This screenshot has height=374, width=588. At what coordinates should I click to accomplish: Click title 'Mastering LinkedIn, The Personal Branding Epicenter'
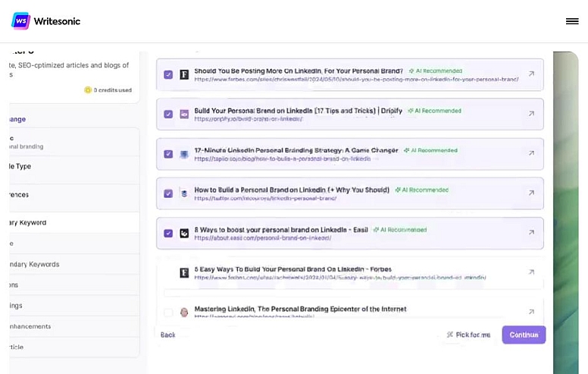tap(300, 309)
